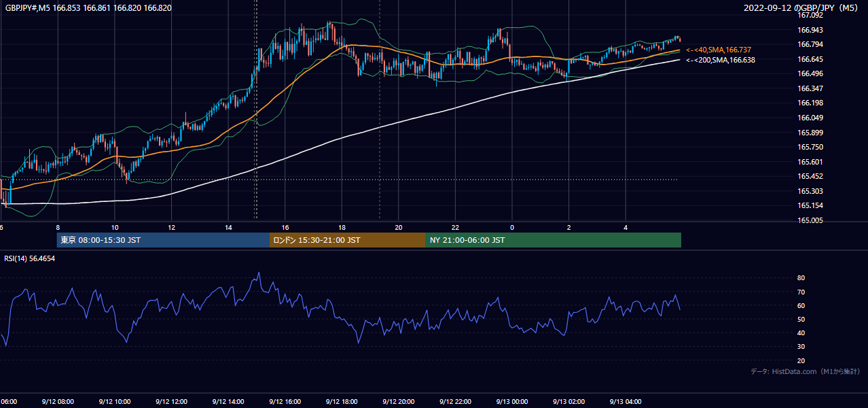Click the Tokyo session bar 東京 08:00-15:30 JST

pyautogui.click(x=163, y=240)
